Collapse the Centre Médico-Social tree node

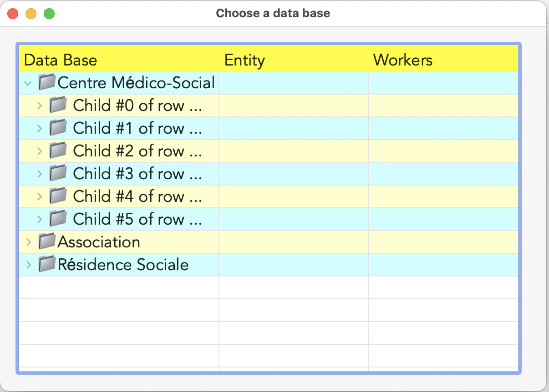[x=28, y=83]
